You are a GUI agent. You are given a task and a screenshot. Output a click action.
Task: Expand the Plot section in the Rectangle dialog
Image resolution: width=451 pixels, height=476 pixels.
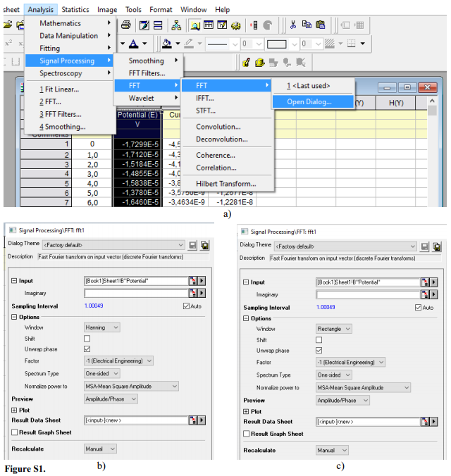[246, 411]
